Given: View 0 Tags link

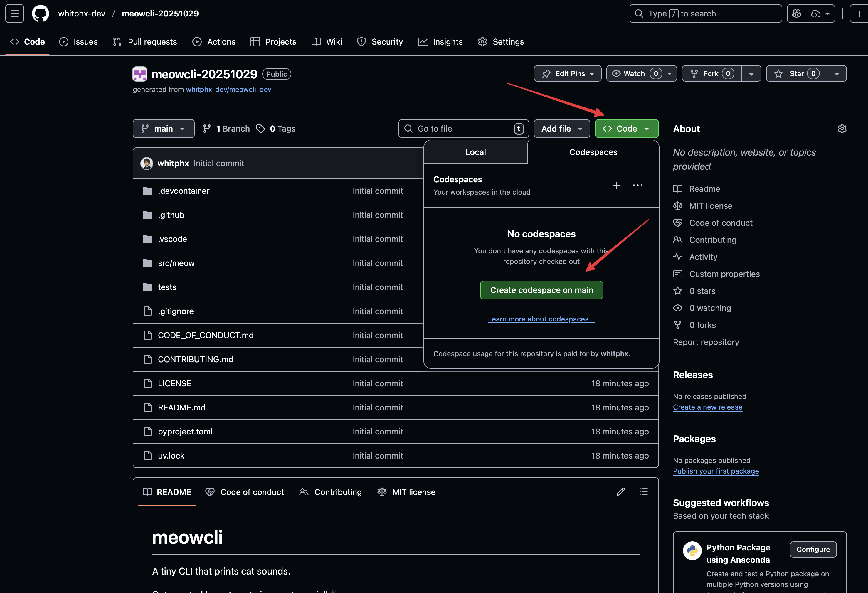Looking at the screenshot, I should click(276, 129).
